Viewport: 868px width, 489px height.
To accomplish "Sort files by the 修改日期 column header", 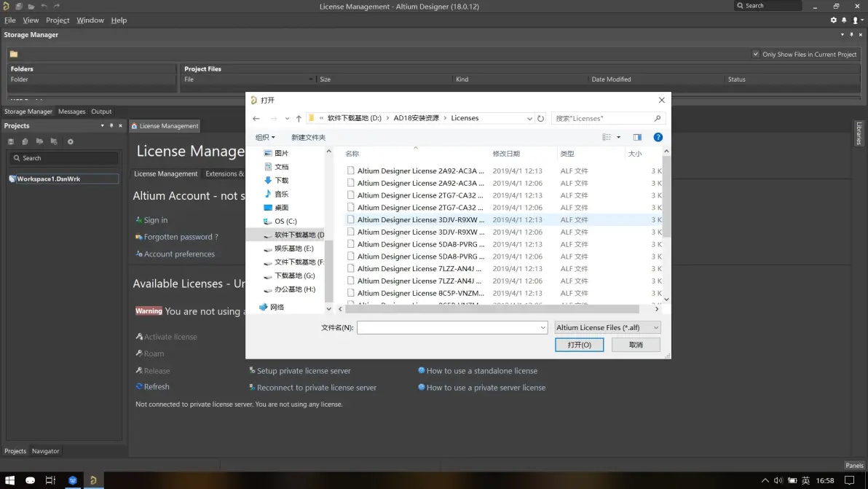I will (x=506, y=154).
